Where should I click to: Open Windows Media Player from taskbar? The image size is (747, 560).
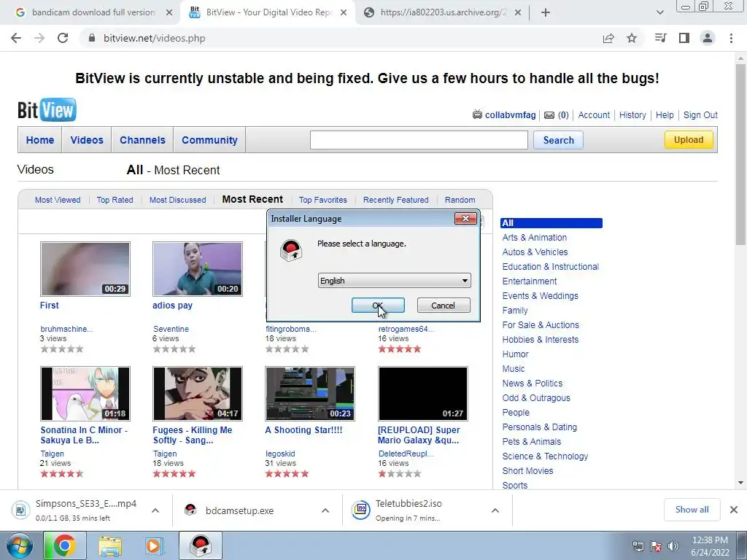(154, 545)
